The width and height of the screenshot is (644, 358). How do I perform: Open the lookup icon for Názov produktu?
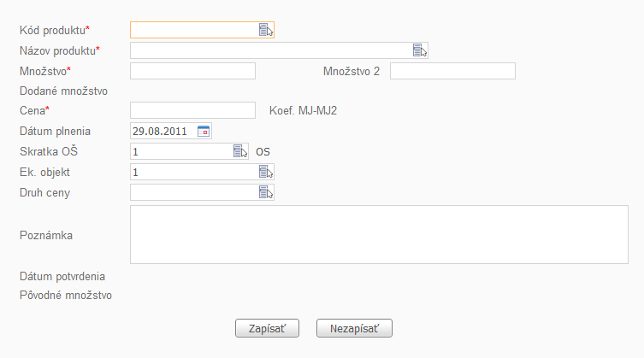(420, 50)
